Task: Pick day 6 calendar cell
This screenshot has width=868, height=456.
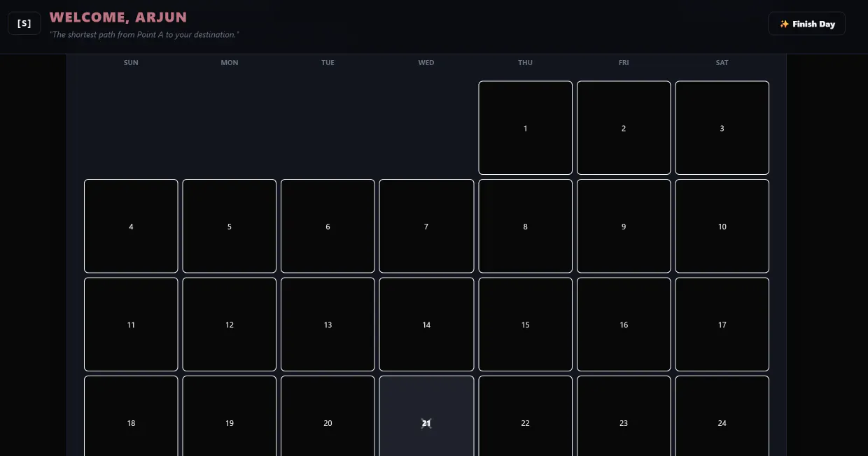Action: pyautogui.click(x=328, y=226)
